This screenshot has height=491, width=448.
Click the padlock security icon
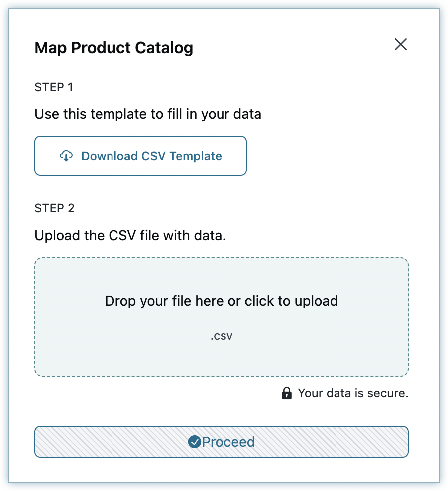tap(287, 394)
